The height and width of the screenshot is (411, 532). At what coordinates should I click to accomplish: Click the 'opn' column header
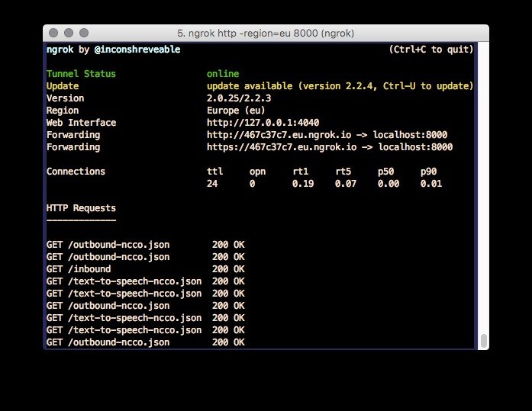[x=257, y=172]
